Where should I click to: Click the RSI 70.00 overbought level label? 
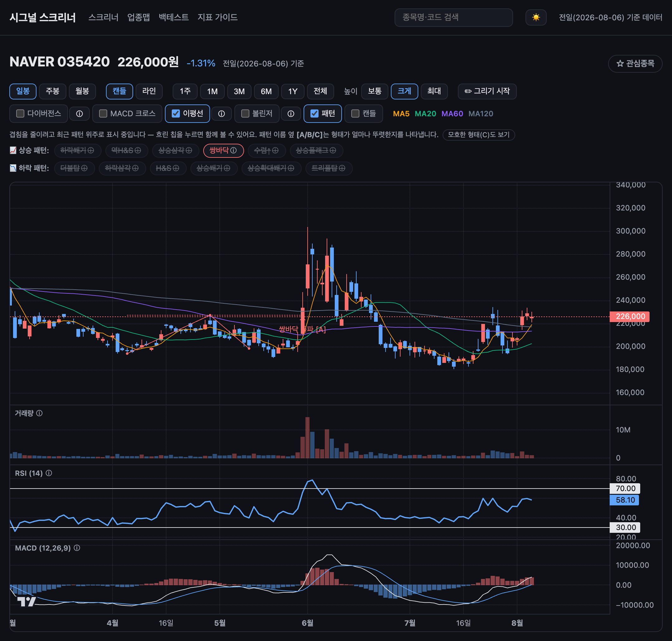pos(625,489)
